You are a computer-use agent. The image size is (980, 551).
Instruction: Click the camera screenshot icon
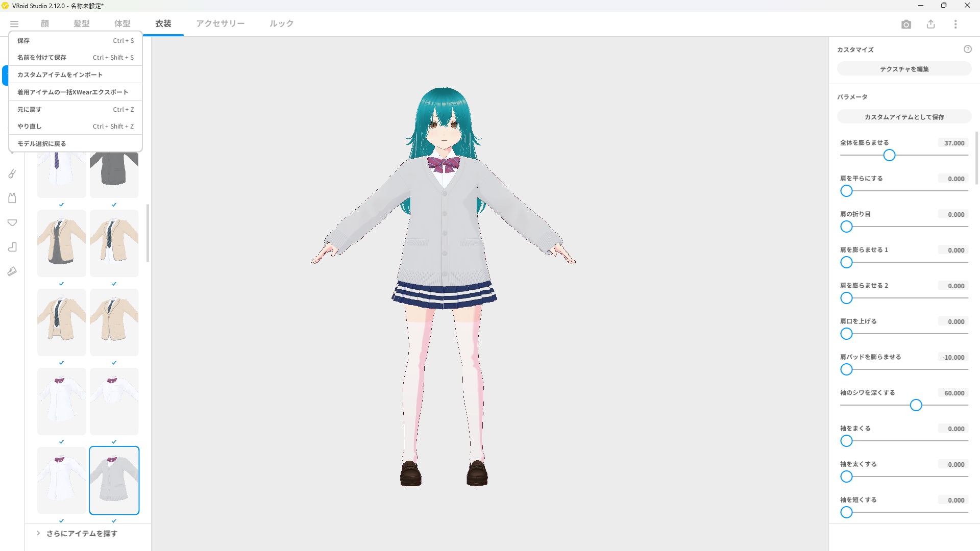906,24
